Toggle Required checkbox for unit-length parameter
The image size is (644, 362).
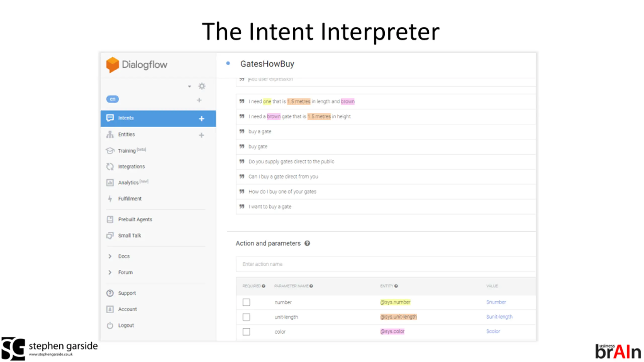pyautogui.click(x=246, y=317)
